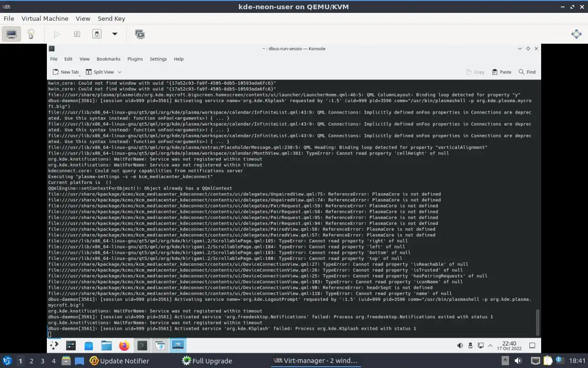This screenshot has height=368, width=588.
Task: Open the Send Key menu
Action: click(111, 18)
